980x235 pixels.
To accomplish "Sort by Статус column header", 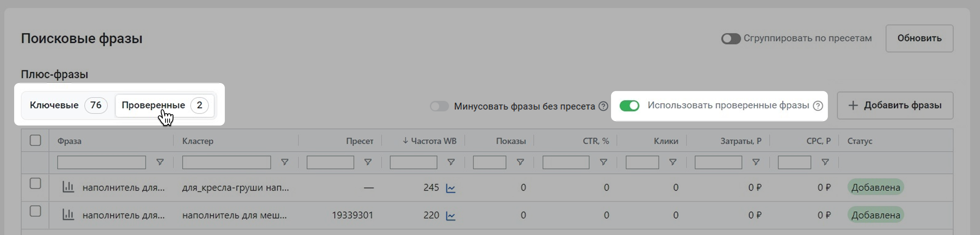I will (x=859, y=141).
